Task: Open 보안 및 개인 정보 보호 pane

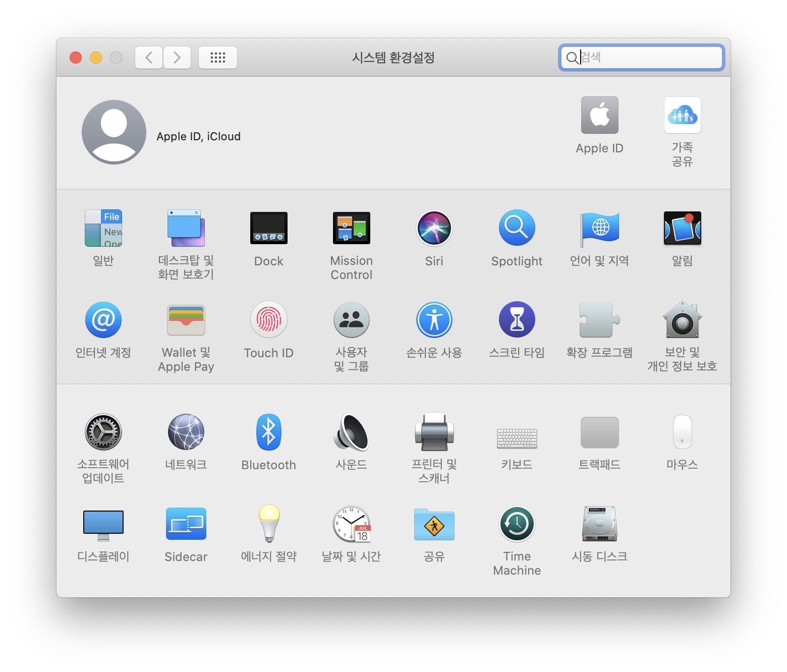Action: [x=682, y=320]
